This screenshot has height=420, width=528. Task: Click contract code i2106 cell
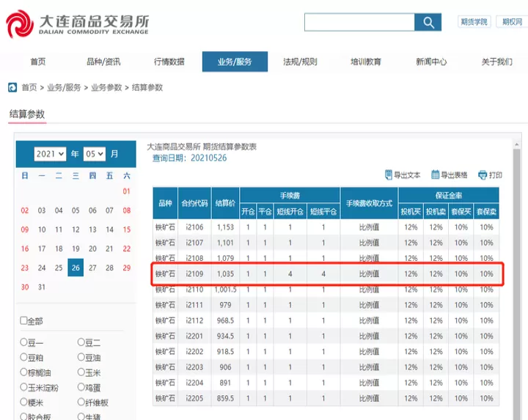(x=194, y=227)
